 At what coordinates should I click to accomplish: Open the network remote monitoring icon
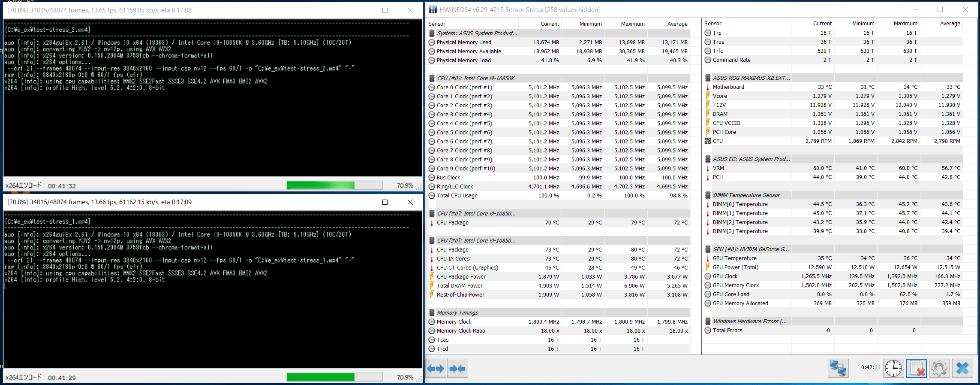click(x=838, y=368)
